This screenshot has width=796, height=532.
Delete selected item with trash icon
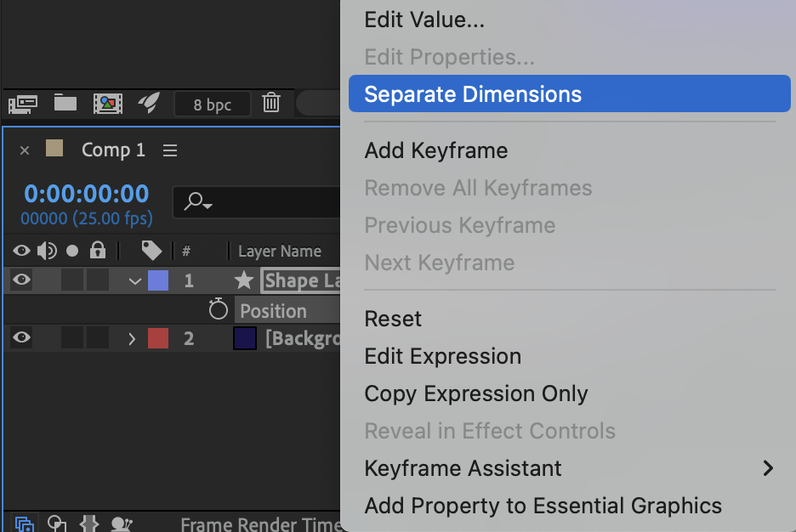click(x=271, y=104)
